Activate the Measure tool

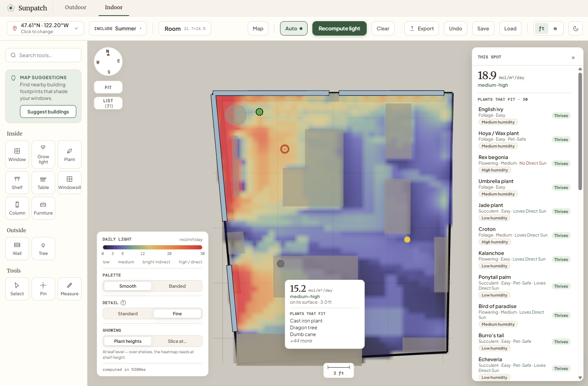(70, 289)
